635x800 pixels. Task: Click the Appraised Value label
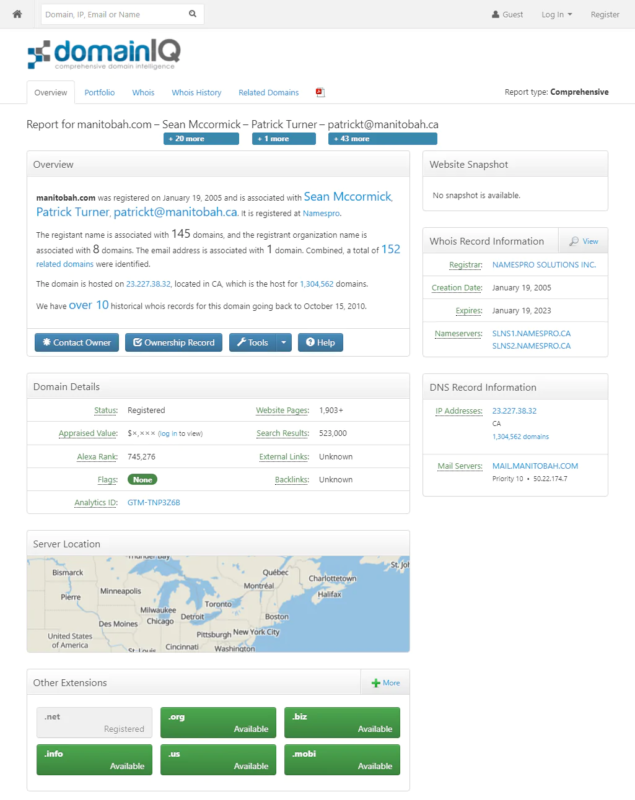coord(88,433)
